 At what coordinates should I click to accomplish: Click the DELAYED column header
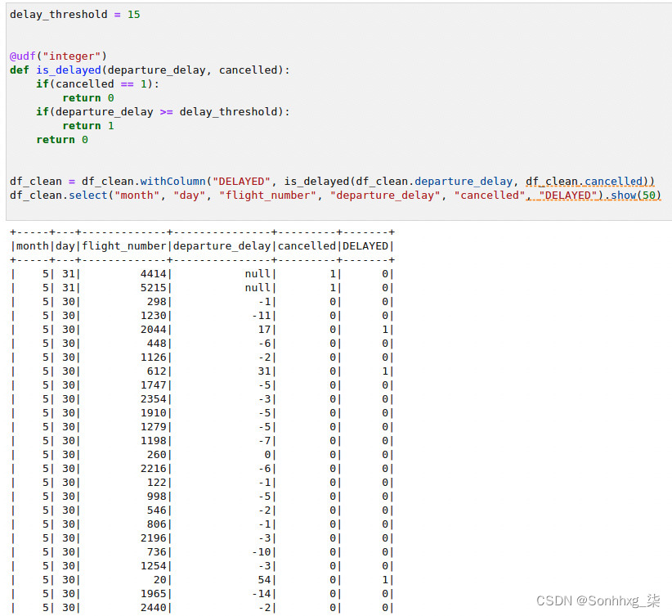pos(365,246)
